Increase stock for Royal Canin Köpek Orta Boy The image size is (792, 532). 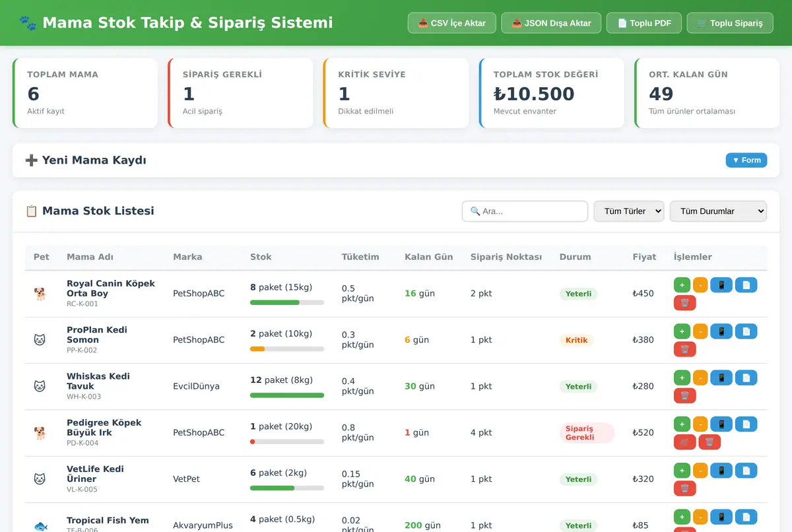point(682,285)
